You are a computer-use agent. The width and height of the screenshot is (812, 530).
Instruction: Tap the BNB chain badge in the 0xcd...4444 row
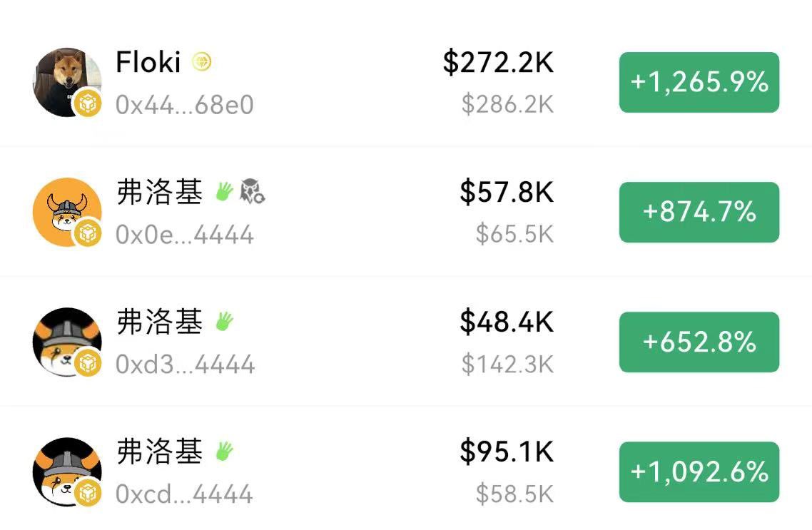point(88,493)
